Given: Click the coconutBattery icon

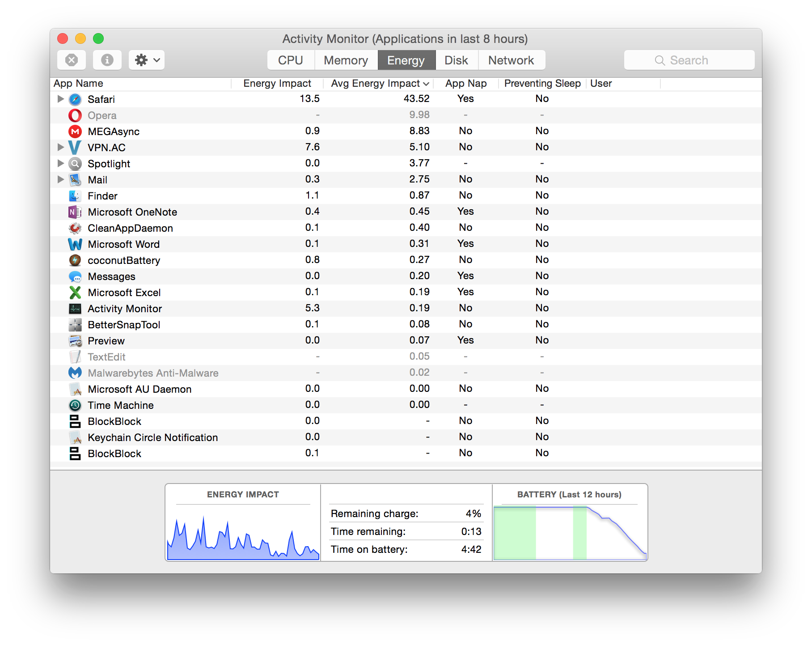Looking at the screenshot, I should (75, 260).
